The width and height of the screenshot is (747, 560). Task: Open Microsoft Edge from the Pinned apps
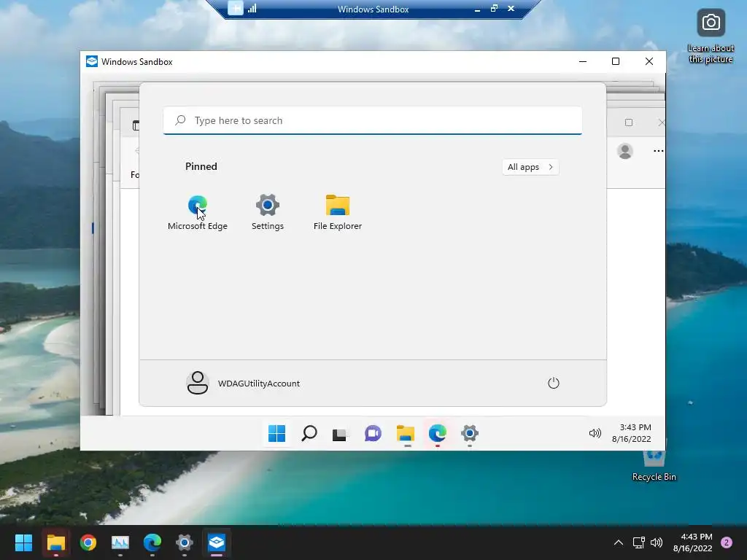pyautogui.click(x=197, y=212)
